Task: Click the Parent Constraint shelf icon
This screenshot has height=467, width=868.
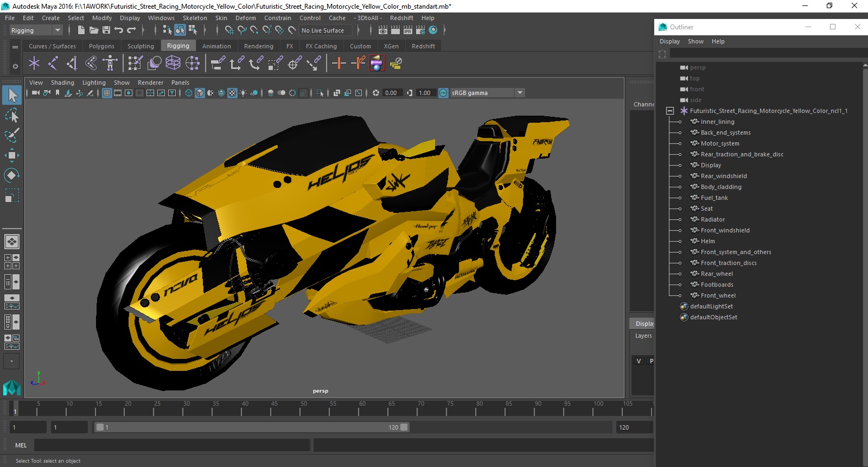Action: click(218, 64)
